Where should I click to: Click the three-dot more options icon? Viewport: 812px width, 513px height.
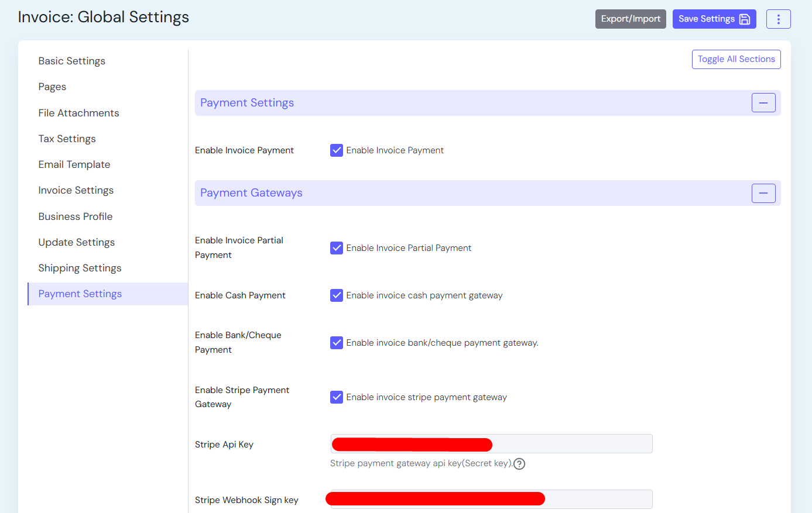pos(778,19)
